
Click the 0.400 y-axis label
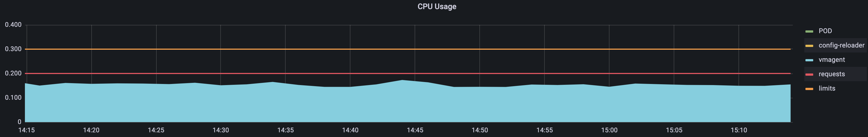click(13, 25)
